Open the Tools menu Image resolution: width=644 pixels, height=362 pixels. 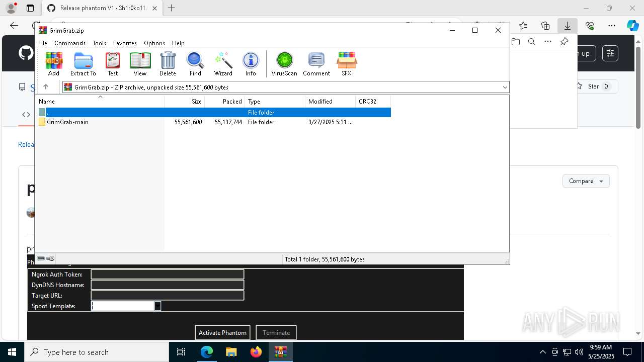(x=99, y=43)
